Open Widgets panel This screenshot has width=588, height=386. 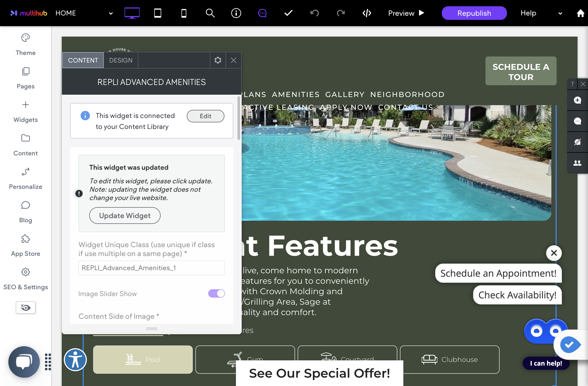tap(26, 112)
